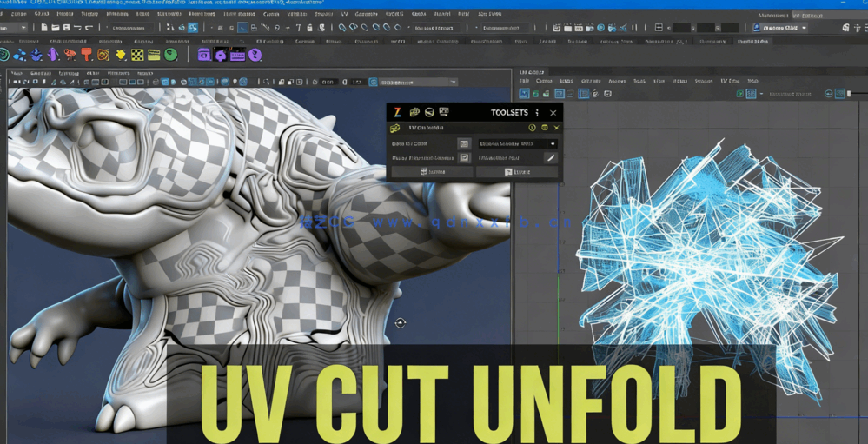Click the orange spiral square shelf icon
868x444 pixels.
pos(103,54)
